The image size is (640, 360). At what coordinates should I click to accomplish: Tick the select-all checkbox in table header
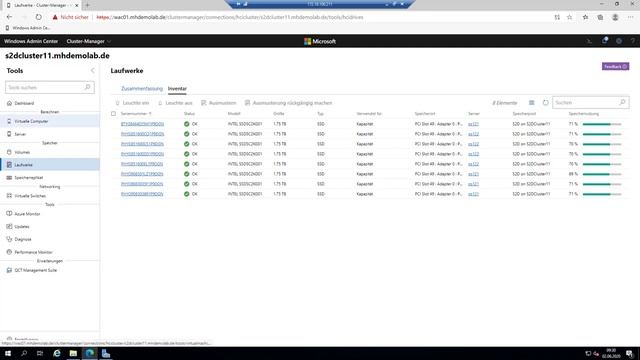coord(113,113)
